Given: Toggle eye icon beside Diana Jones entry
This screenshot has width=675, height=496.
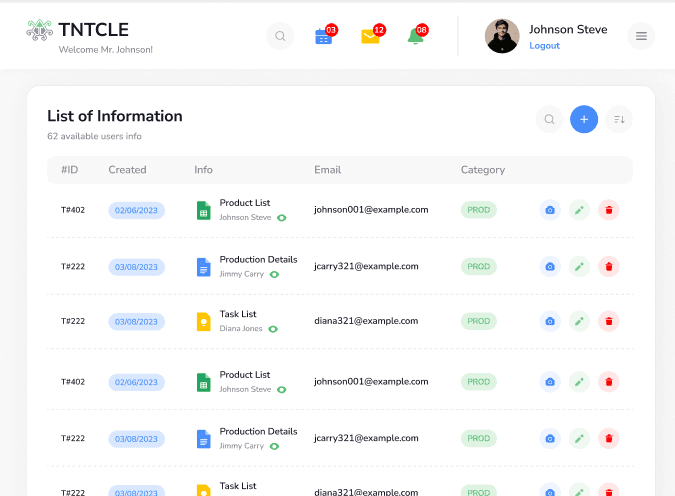Looking at the screenshot, I should click(x=273, y=328).
